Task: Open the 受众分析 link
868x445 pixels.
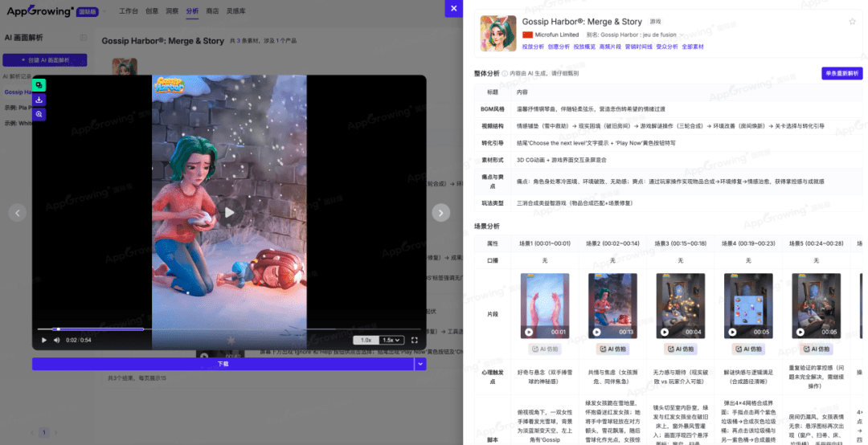Action: pyautogui.click(x=666, y=47)
